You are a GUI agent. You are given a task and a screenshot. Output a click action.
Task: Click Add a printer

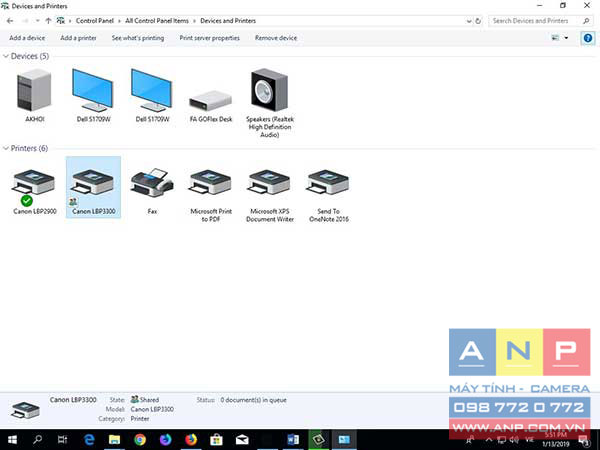pyautogui.click(x=78, y=38)
